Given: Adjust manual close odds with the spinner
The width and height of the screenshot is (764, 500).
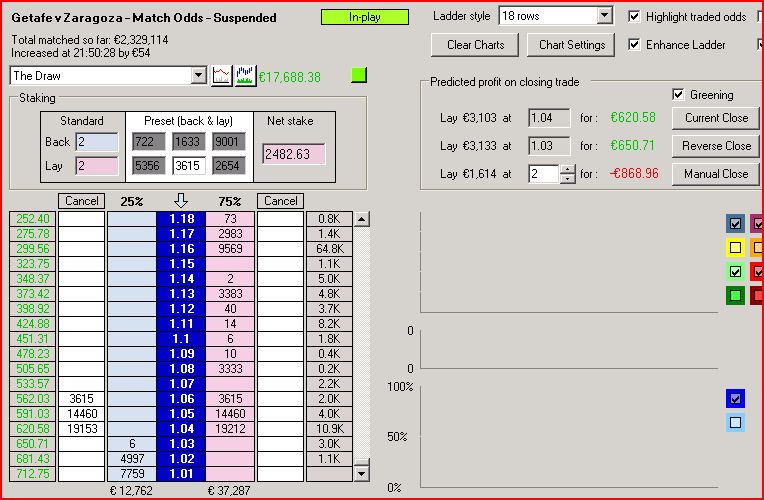Looking at the screenshot, I should point(568,173).
